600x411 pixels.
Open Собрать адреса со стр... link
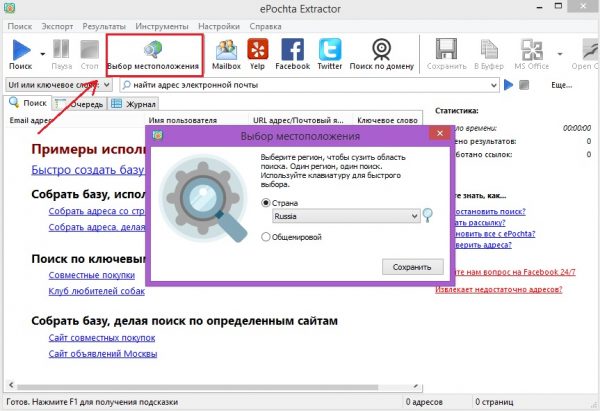point(96,211)
